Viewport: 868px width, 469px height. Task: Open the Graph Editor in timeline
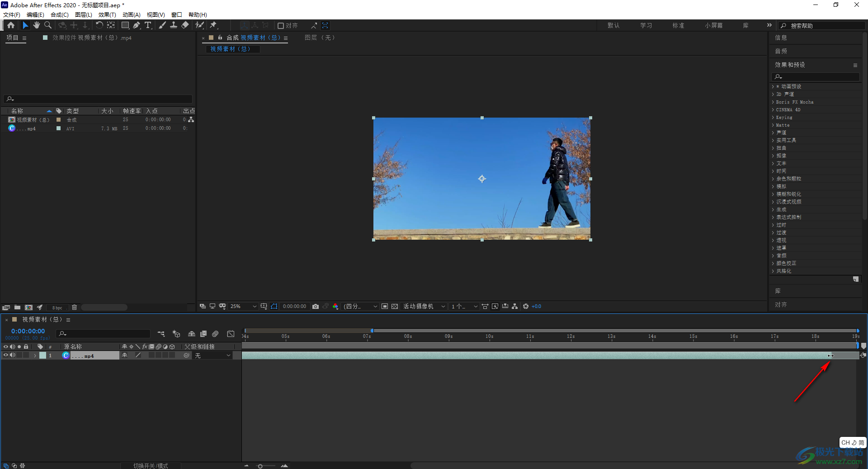231,334
